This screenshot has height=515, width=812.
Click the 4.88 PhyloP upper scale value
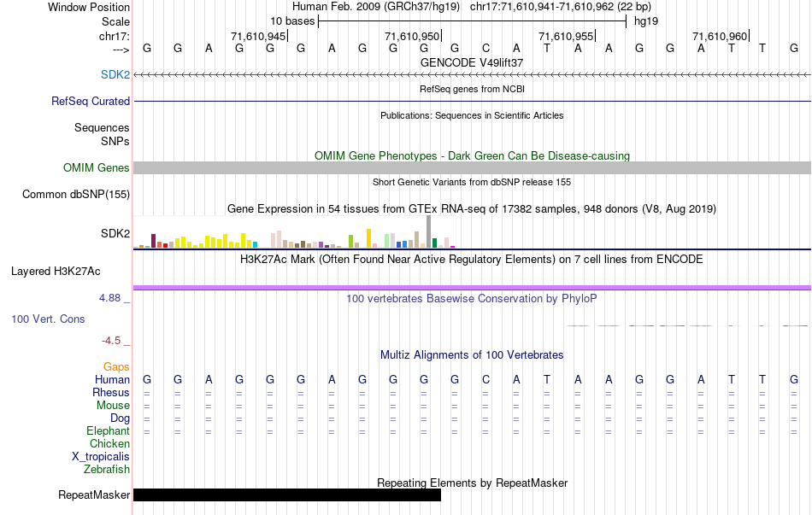(x=109, y=298)
